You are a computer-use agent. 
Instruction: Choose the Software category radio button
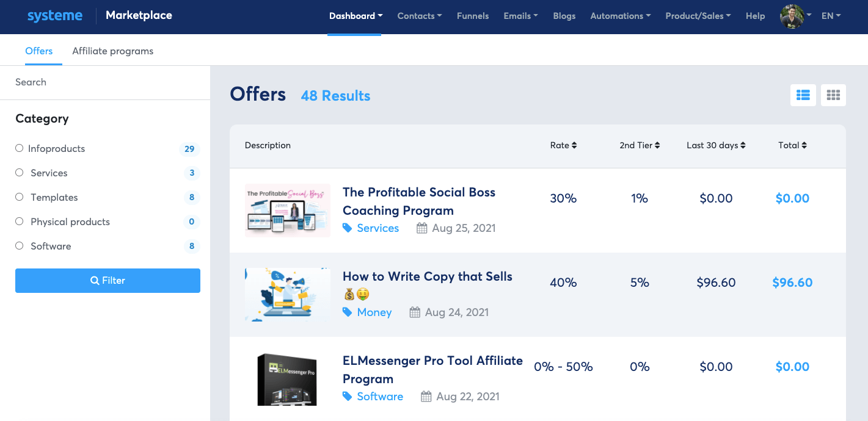tap(20, 246)
